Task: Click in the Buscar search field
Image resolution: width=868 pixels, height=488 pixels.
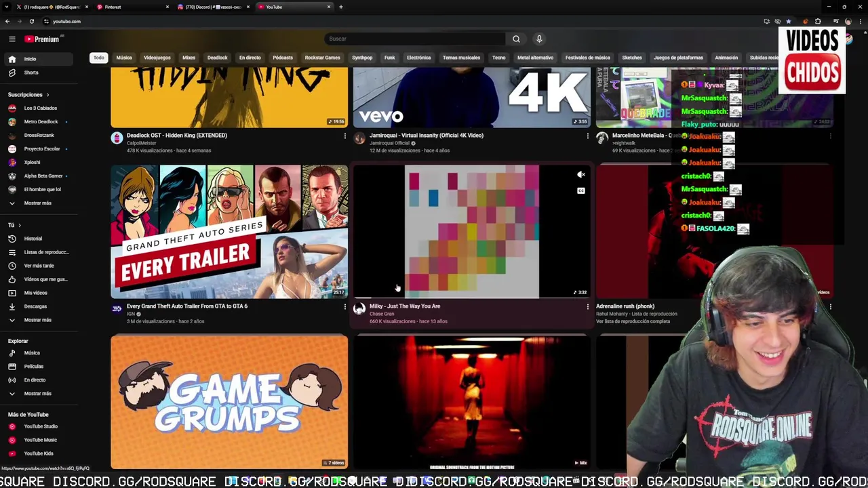Action: (415, 39)
